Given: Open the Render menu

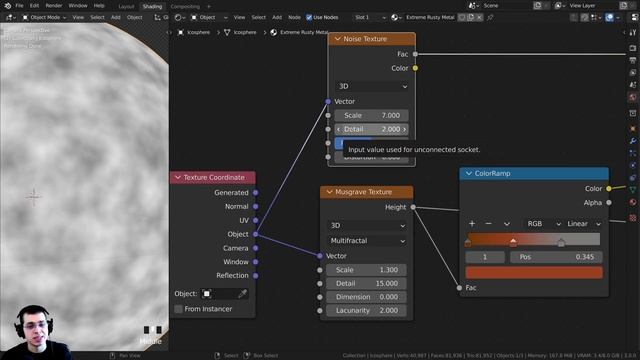Looking at the screenshot, I should (x=54, y=6).
